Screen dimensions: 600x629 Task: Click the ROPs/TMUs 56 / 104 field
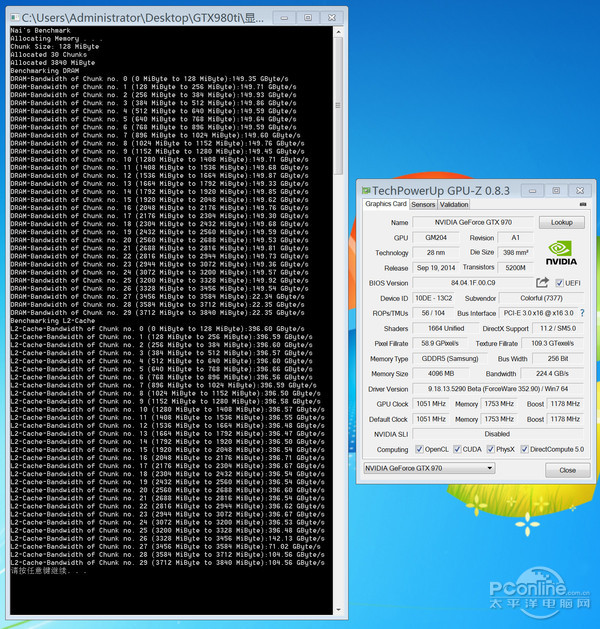click(x=433, y=313)
